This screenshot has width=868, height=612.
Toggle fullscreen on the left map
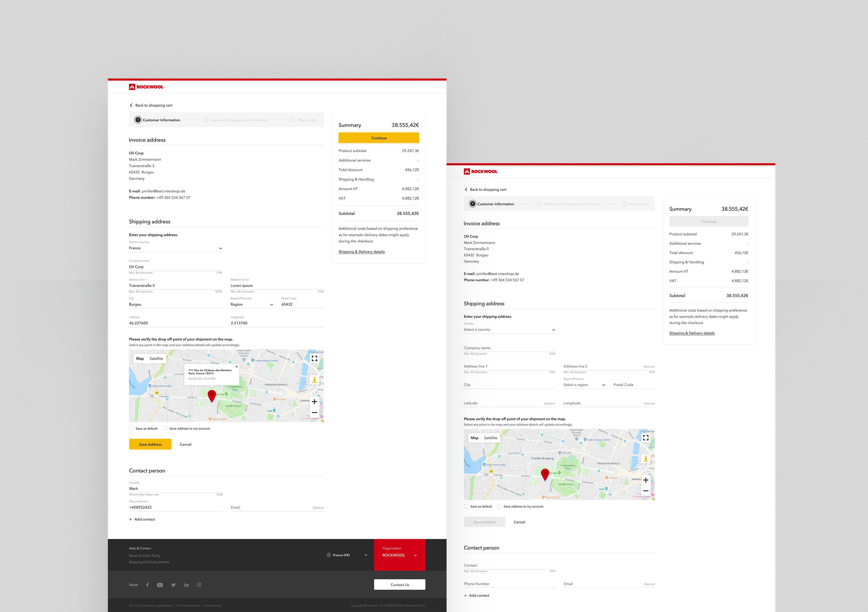tap(314, 359)
